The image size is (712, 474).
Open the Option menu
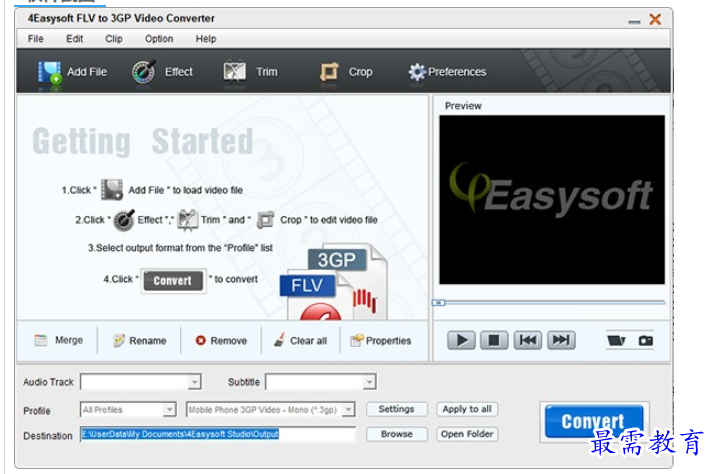[x=159, y=39]
